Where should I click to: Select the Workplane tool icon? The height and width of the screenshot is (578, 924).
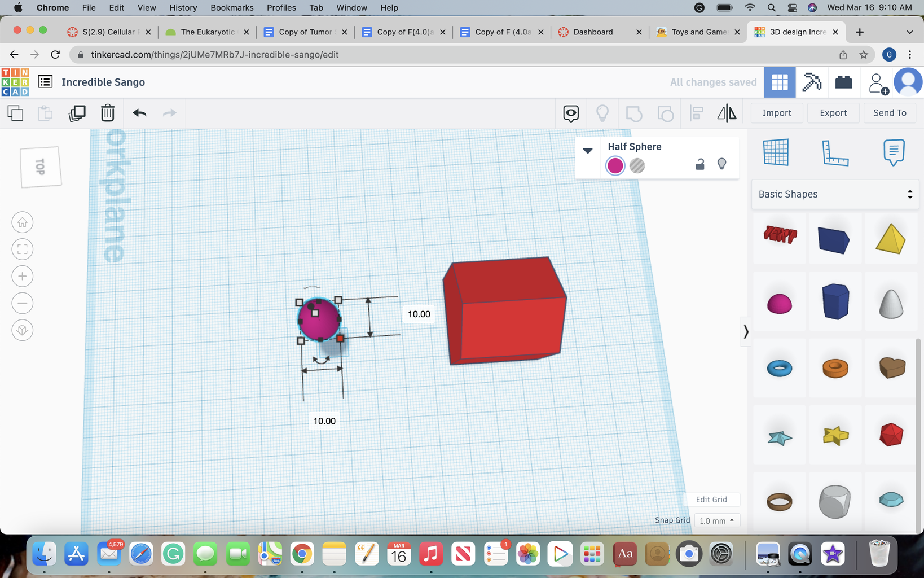pyautogui.click(x=776, y=152)
